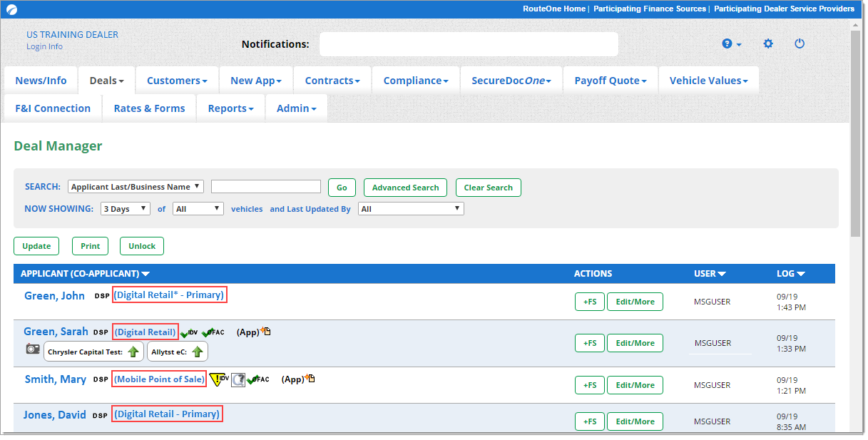868x440 pixels.
Task: Open the Payoff Quote menu
Action: pyautogui.click(x=611, y=81)
